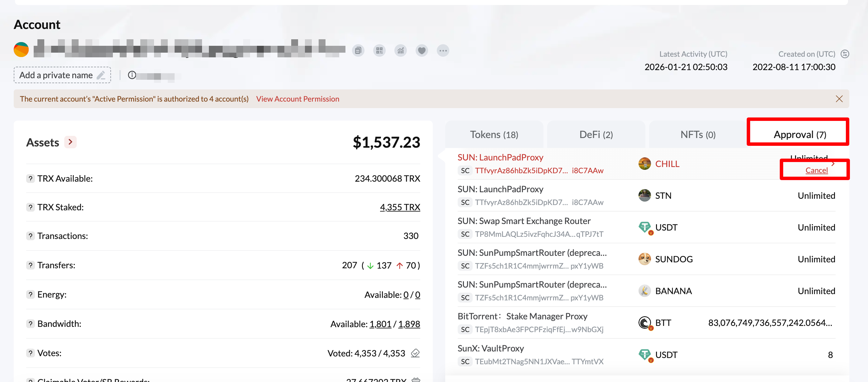Open the 1,801 available bandwidth link

(x=380, y=324)
